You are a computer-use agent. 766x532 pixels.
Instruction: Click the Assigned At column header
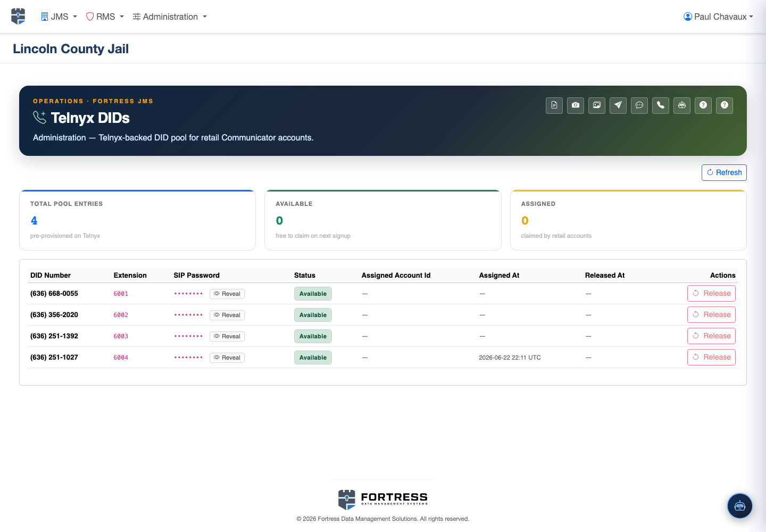pyautogui.click(x=499, y=275)
